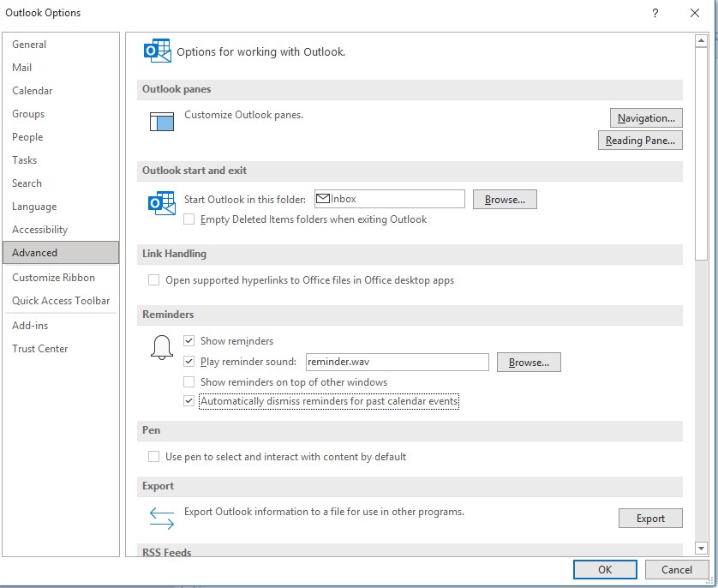718x588 pixels.
Task: Click the Reading Pane... button
Action: 640,140
